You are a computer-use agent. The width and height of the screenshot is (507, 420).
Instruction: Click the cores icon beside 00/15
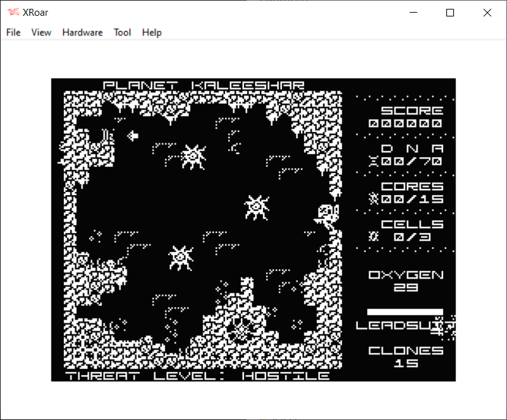[x=373, y=198]
